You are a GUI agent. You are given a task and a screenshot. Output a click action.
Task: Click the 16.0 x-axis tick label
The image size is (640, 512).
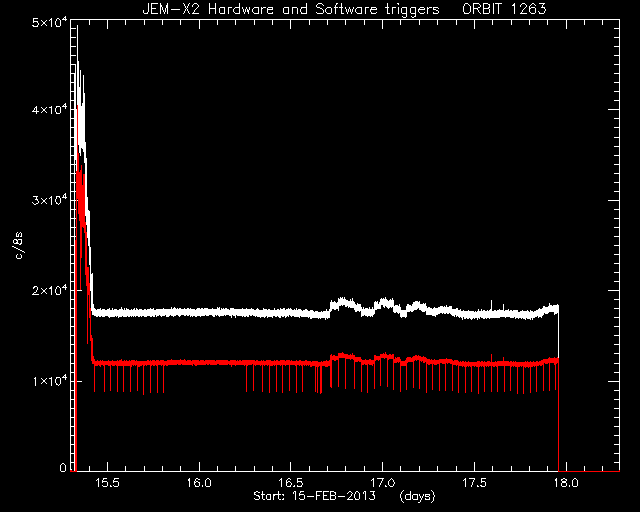199,483
